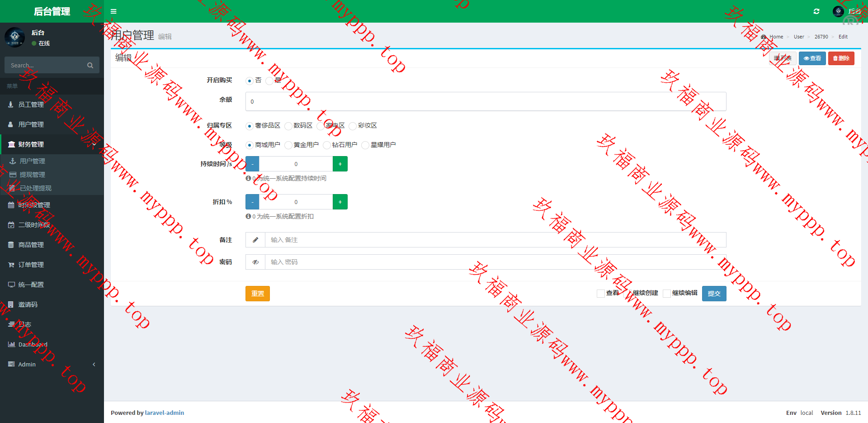Click the search magnifier icon in sidebar
Viewport: 868px width, 423px height.
click(x=90, y=66)
